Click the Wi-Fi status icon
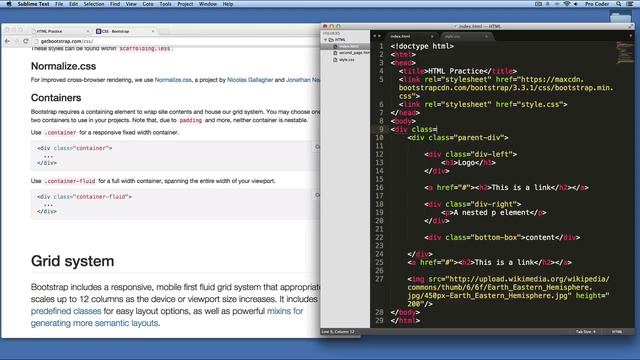Viewport: 640px width, 360px height. 567,4
